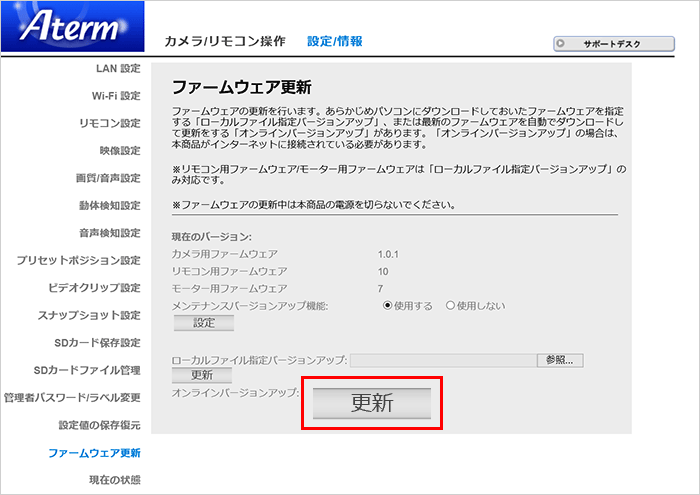Open Wi-Fi 設定 in sidebar
Viewport: 700px width, 495px height.
pos(116,96)
